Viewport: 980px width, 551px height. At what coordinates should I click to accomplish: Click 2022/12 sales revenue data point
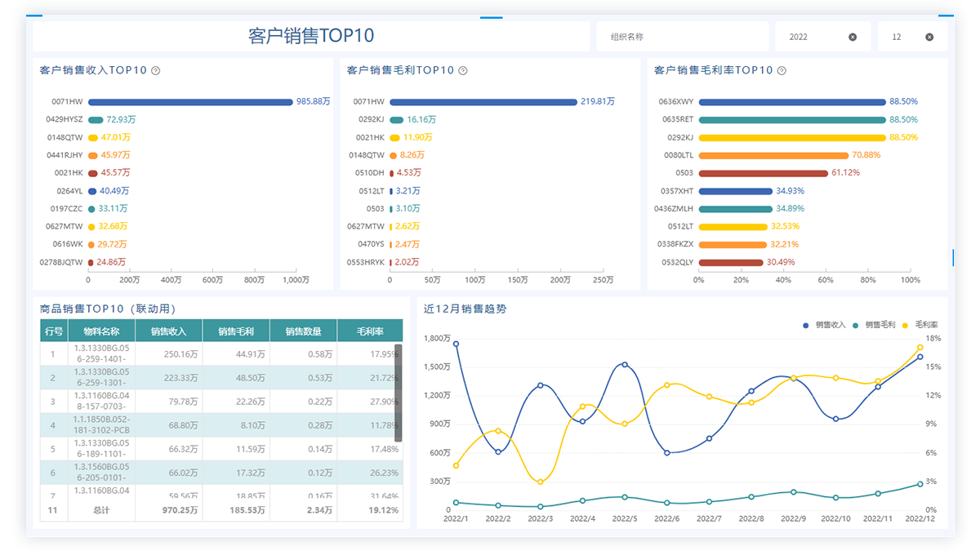[x=920, y=357]
